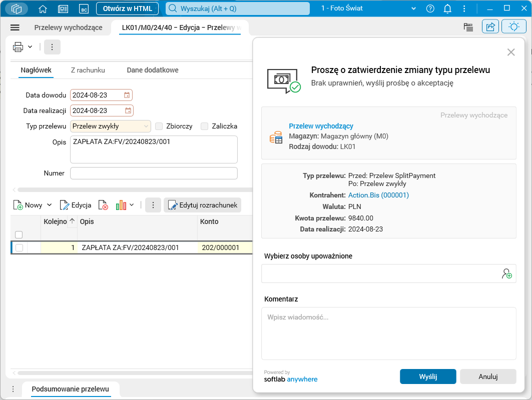Open the hamburger main menu
The width and height of the screenshot is (532, 400).
click(15, 27)
